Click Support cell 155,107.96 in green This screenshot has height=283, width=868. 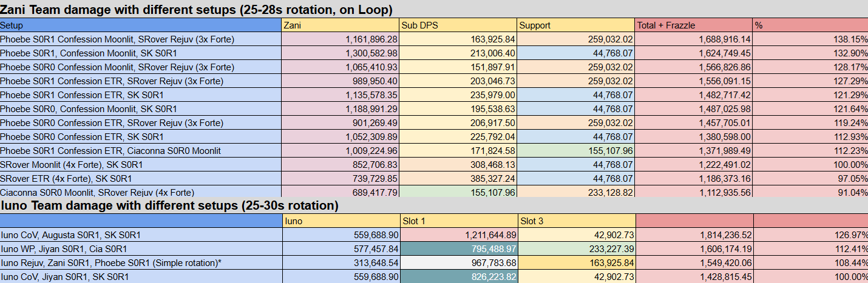(575, 151)
